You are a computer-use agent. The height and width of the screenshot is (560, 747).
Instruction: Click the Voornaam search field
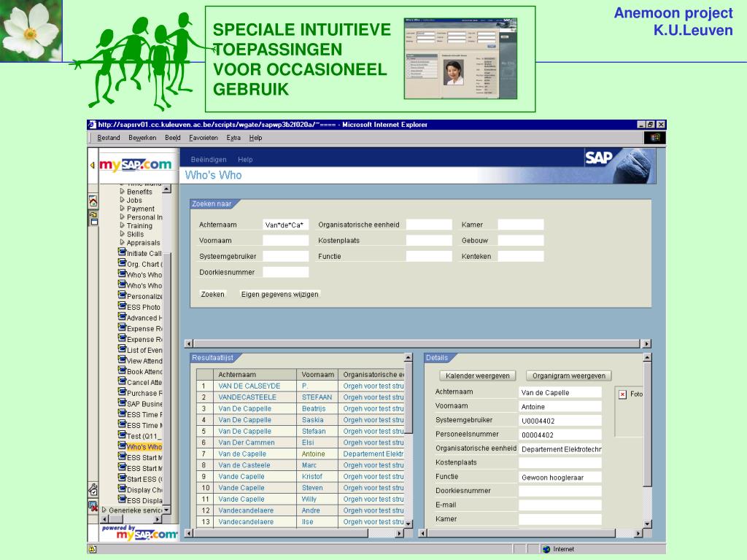286,241
